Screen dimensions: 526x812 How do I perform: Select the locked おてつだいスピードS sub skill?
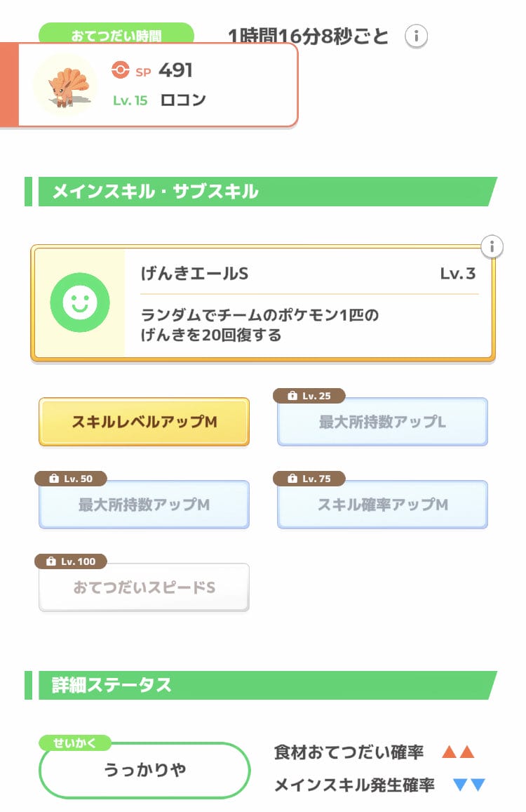144,587
